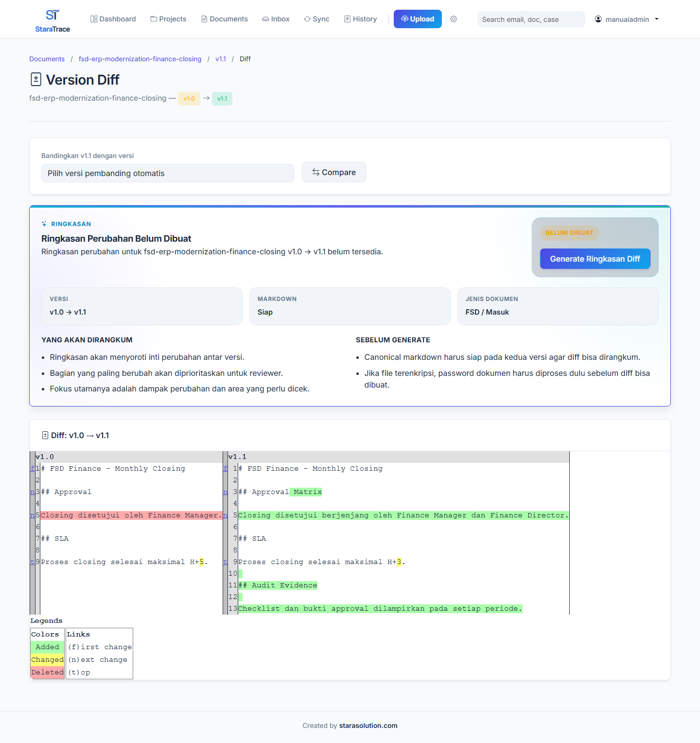This screenshot has height=743, width=700.
Task: View the History page
Action: pos(360,19)
